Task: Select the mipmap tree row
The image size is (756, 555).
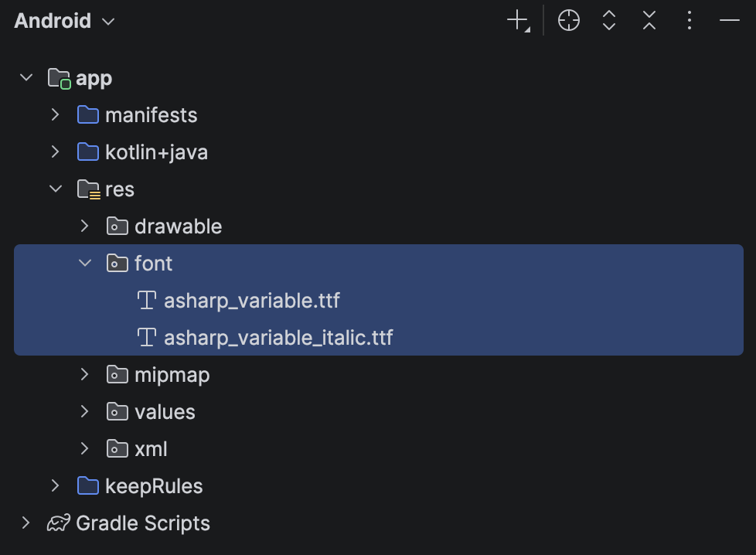Action: click(x=379, y=375)
